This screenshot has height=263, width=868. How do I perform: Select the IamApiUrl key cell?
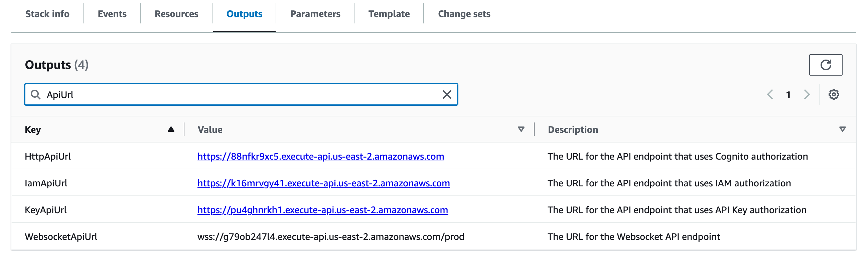click(46, 183)
